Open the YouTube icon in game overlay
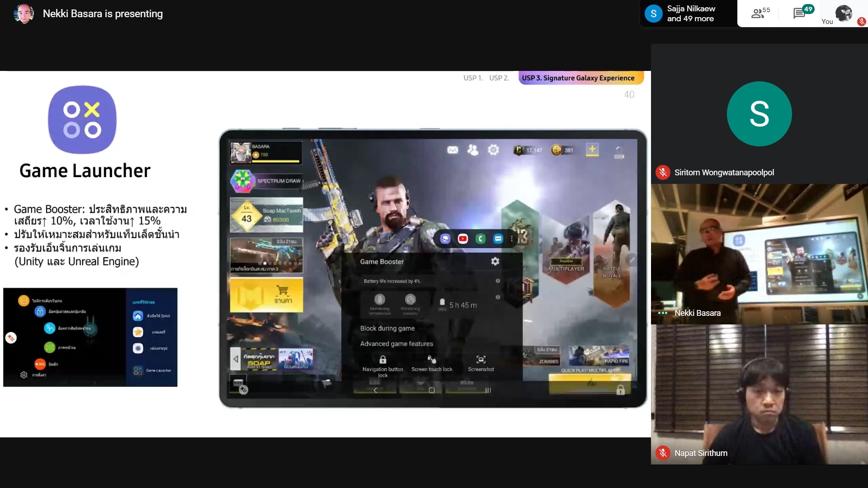The height and width of the screenshot is (488, 868). pyautogui.click(x=462, y=238)
